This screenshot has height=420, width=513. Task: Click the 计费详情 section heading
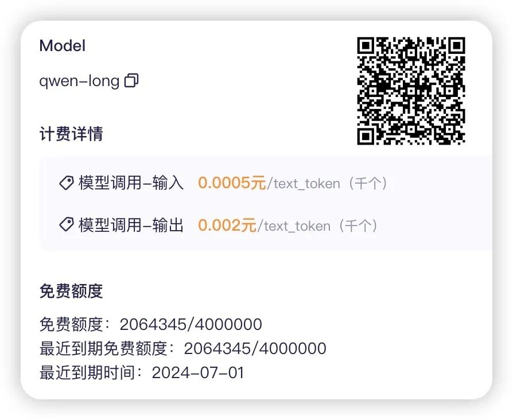coord(71,134)
